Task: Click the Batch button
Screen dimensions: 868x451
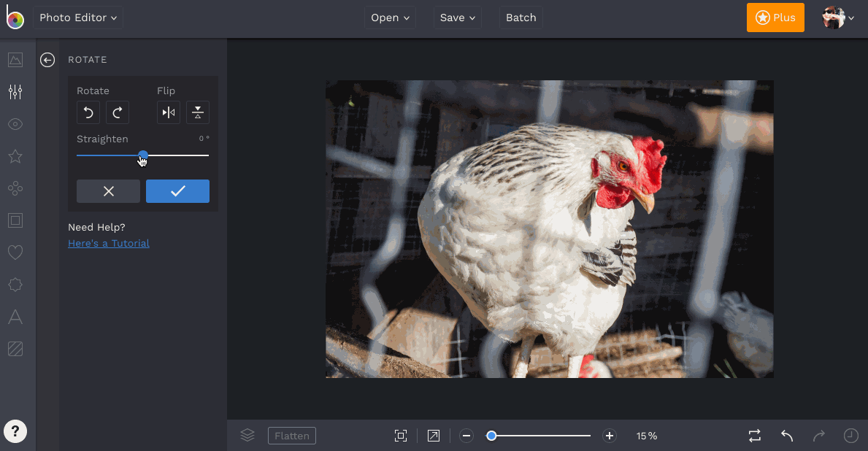Action: (521, 18)
